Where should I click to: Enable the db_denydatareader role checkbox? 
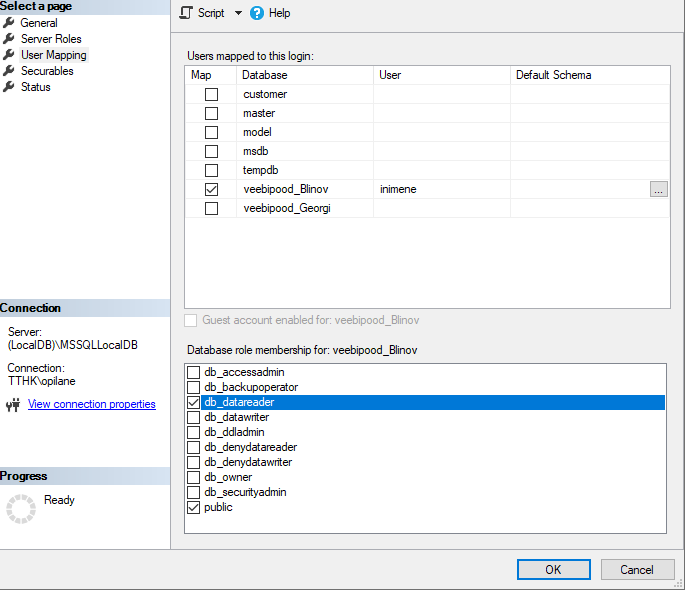tap(194, 447)
